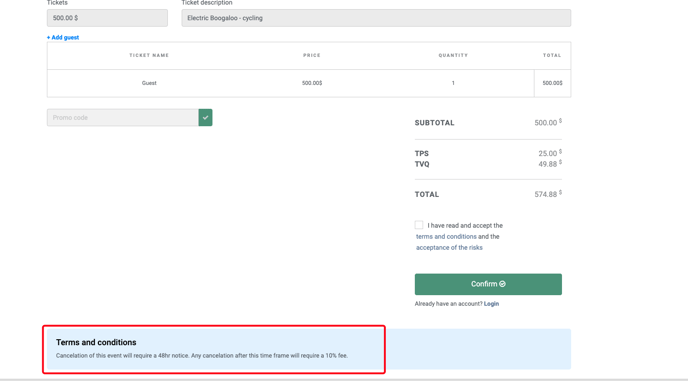The image size is (688, 381).
Task: Select the Guest ticket name cell
Action: tap(149, 83)
